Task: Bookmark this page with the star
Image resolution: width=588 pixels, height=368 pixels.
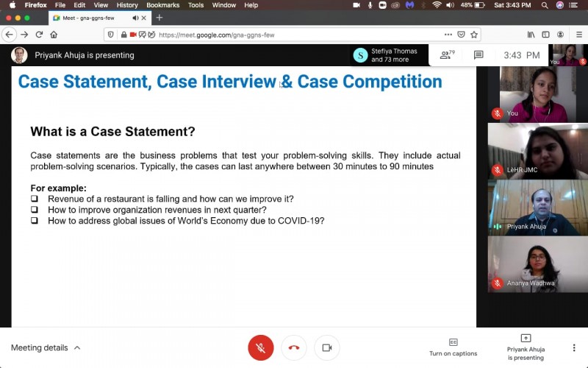Action: pos(474,35)
